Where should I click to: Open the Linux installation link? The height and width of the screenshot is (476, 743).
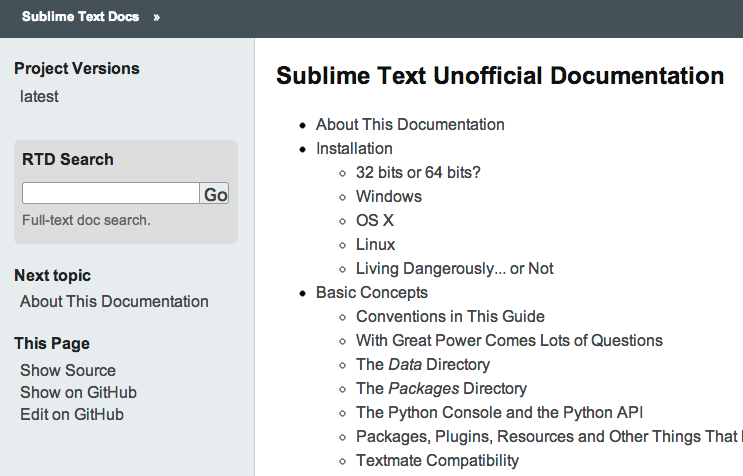tap(375, 244)
